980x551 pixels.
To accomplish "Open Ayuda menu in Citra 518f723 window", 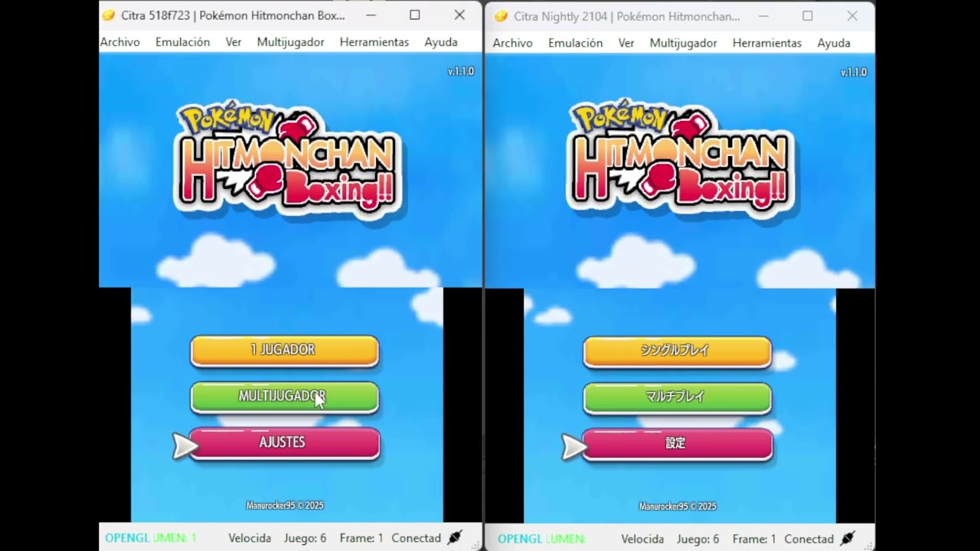I will click(x=441, y=42).
